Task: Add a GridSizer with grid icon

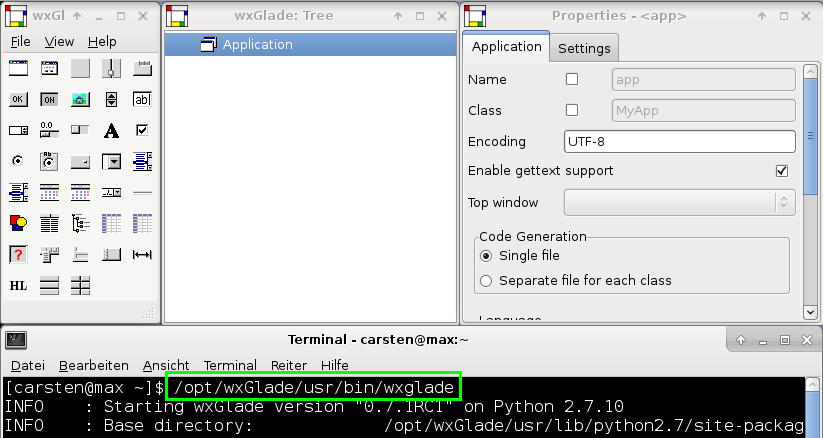Action: coord(80,286)
